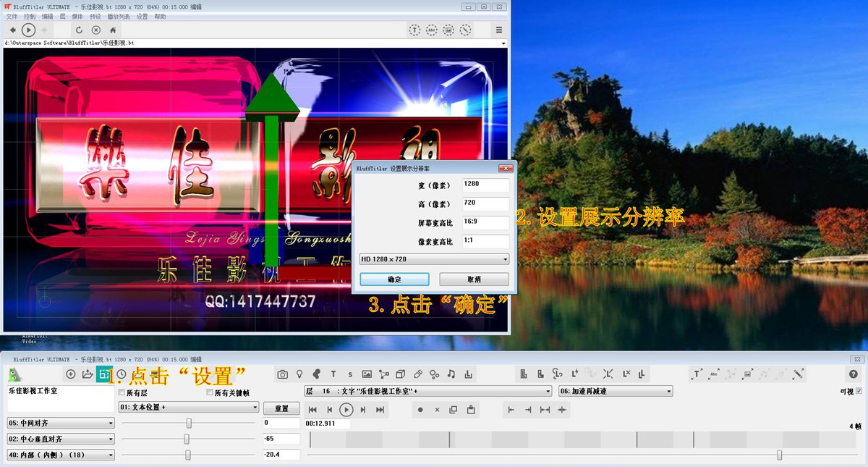Click the timecode field showing 00:12.911
The width and height of the screenshot is (868, 467).
tap(327, 423)
